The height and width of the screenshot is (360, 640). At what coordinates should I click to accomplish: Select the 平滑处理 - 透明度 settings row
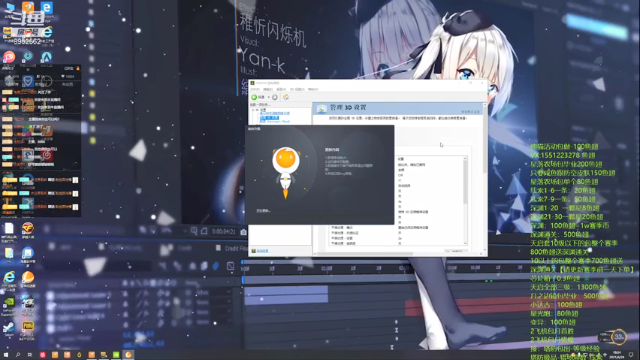[397, 243]
